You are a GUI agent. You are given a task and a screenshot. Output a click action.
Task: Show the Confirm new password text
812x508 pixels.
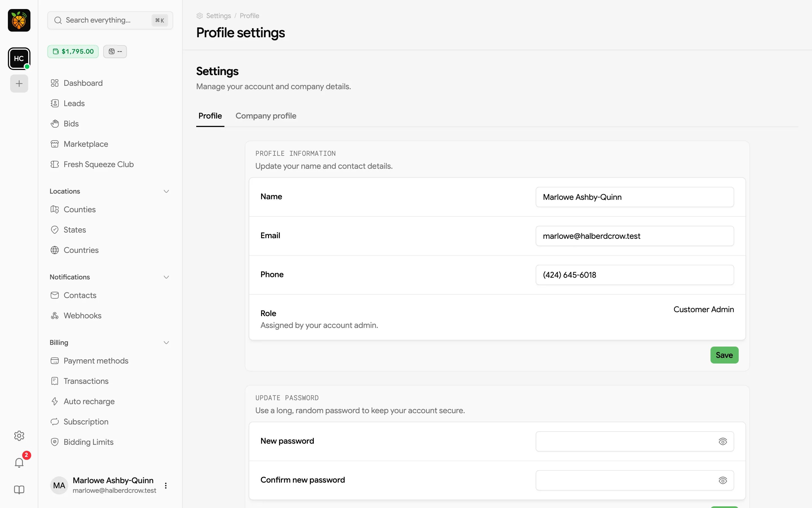pyautogui.click(x=723, y=480)
